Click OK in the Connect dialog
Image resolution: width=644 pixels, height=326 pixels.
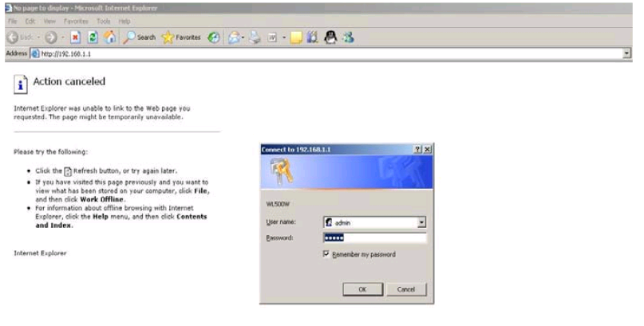[x=362, y=289]
